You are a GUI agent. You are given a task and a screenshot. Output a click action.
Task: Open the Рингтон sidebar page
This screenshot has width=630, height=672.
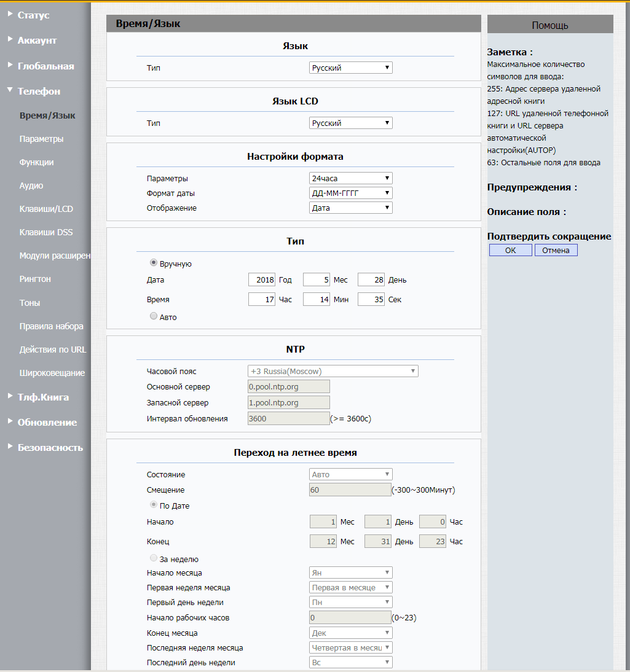[35, 279]
